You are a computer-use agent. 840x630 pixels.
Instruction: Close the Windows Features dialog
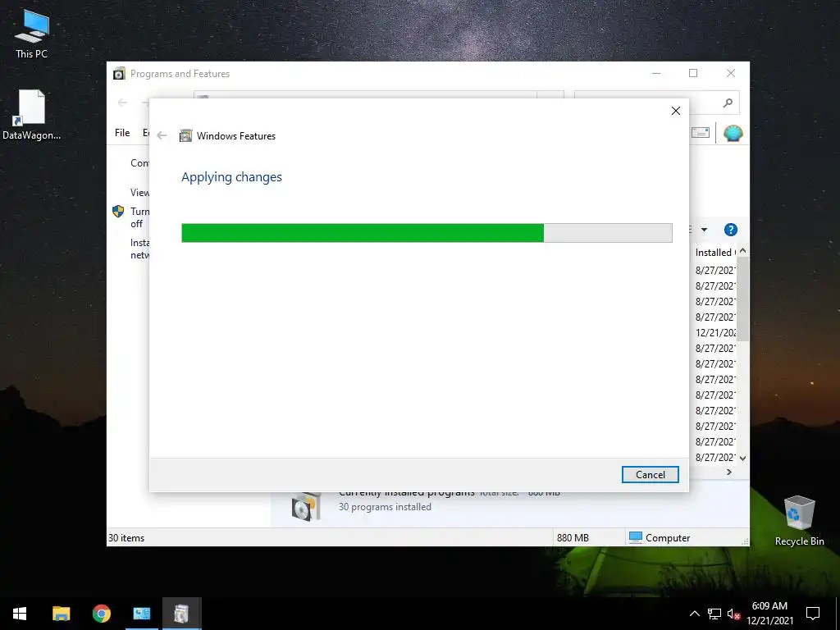(x=676, y=111)
